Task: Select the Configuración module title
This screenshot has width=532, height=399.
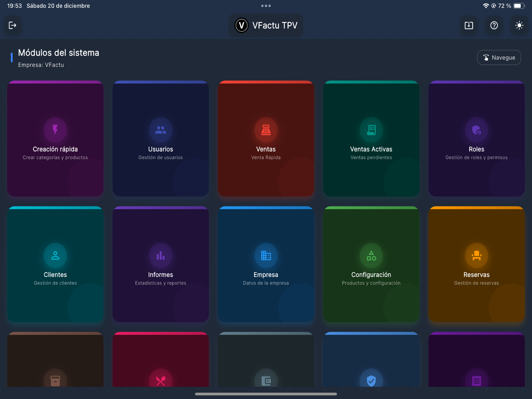Action: [371, 275]
